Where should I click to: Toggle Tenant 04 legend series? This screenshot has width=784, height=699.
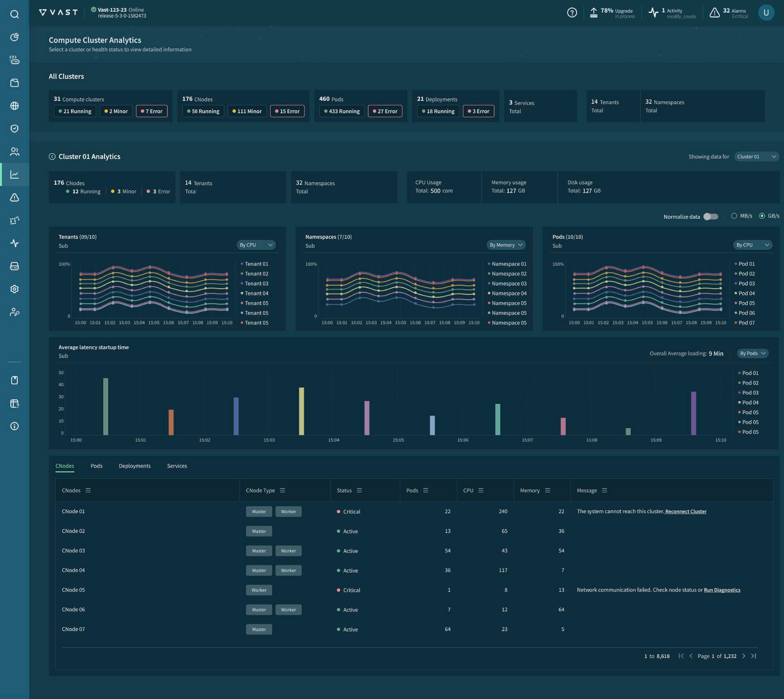[254, 293]
